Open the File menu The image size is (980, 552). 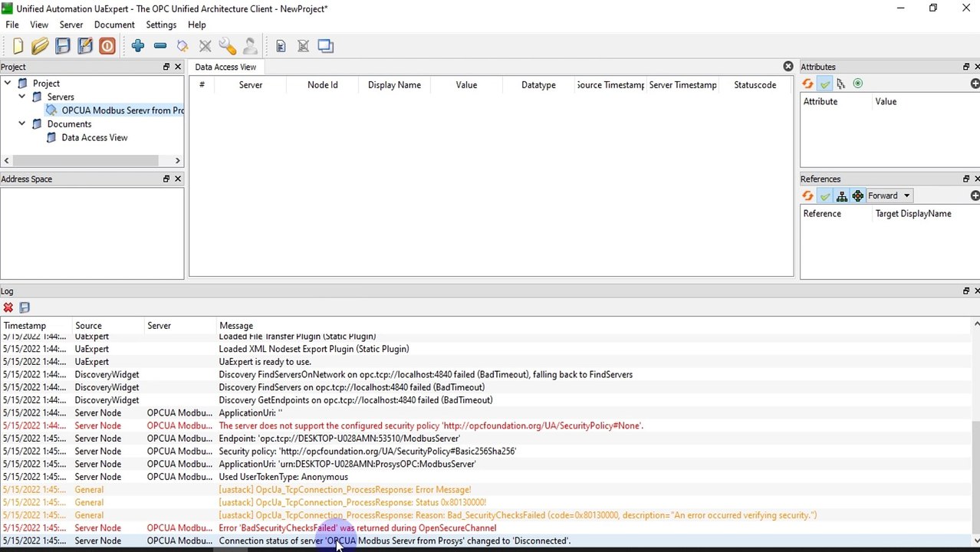[x=12, y=25]
